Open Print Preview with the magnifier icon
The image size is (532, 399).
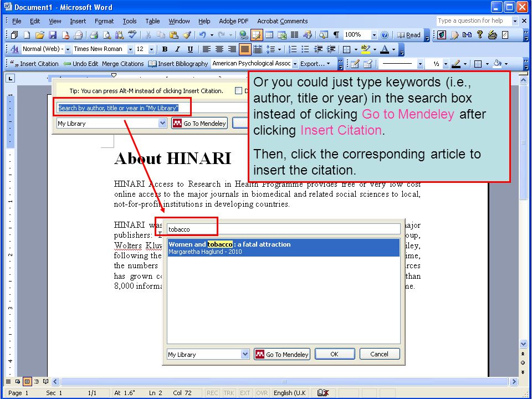[x=107, y=35]
